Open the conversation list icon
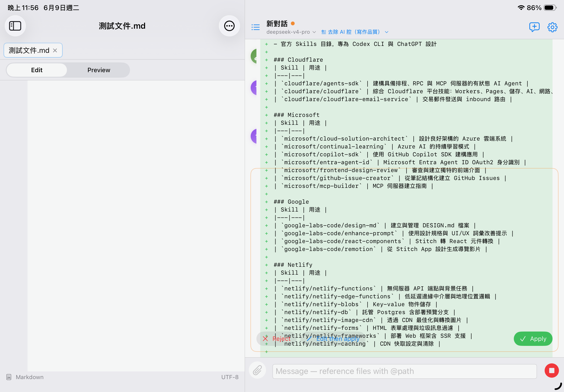Image resolution: width=564 pixels, height=392 pixels. [x=255, y=27]
